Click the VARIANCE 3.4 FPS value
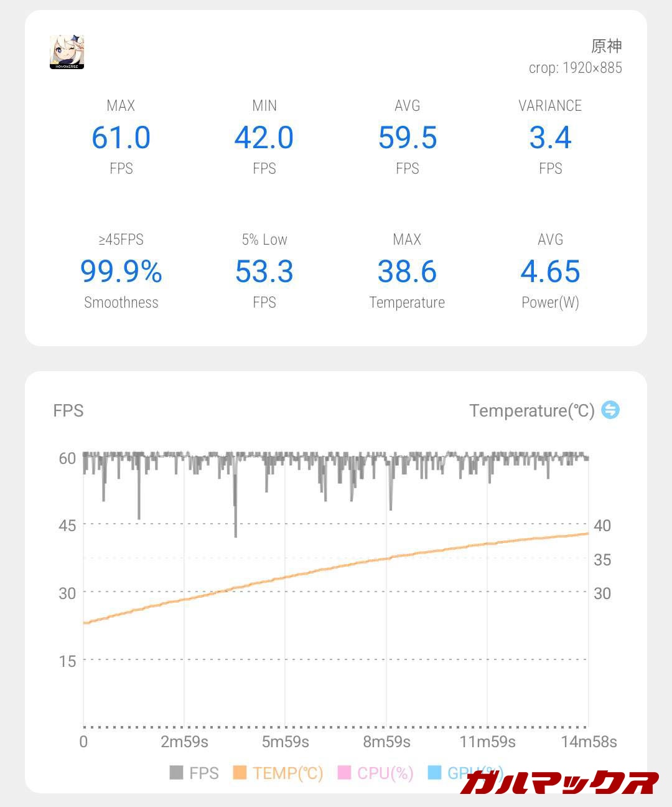 [551, 138]
